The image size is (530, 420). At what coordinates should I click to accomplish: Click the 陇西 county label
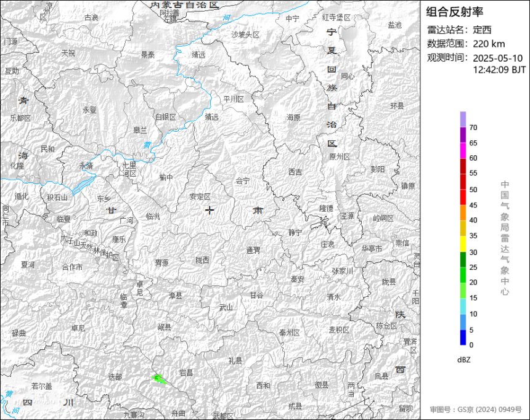click(202, 260)
